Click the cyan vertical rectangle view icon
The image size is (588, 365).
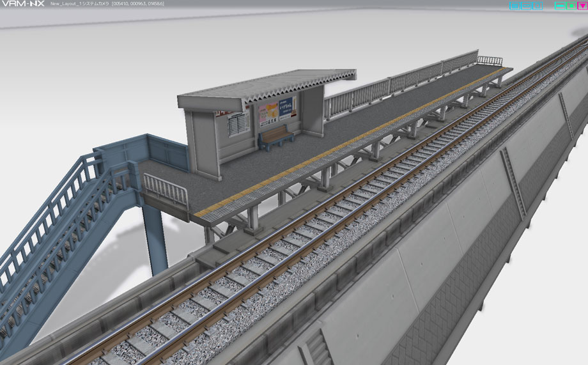tap(538, 6)
